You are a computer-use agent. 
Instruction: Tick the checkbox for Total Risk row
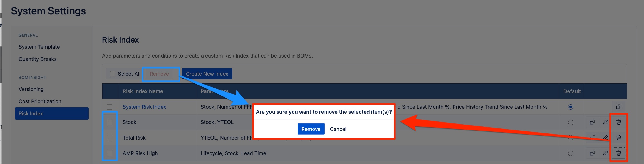(x=110, y=138)
